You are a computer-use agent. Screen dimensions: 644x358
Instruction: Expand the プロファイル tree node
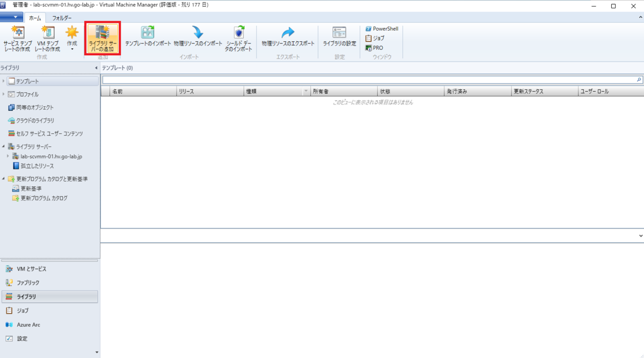click(x=4, y=94)
